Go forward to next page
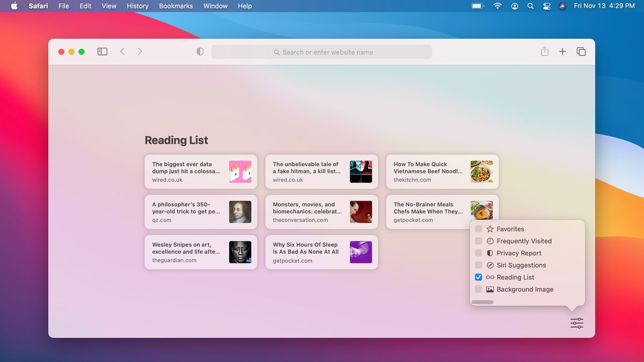Viewport: 644px width, 362px height. 140,51
